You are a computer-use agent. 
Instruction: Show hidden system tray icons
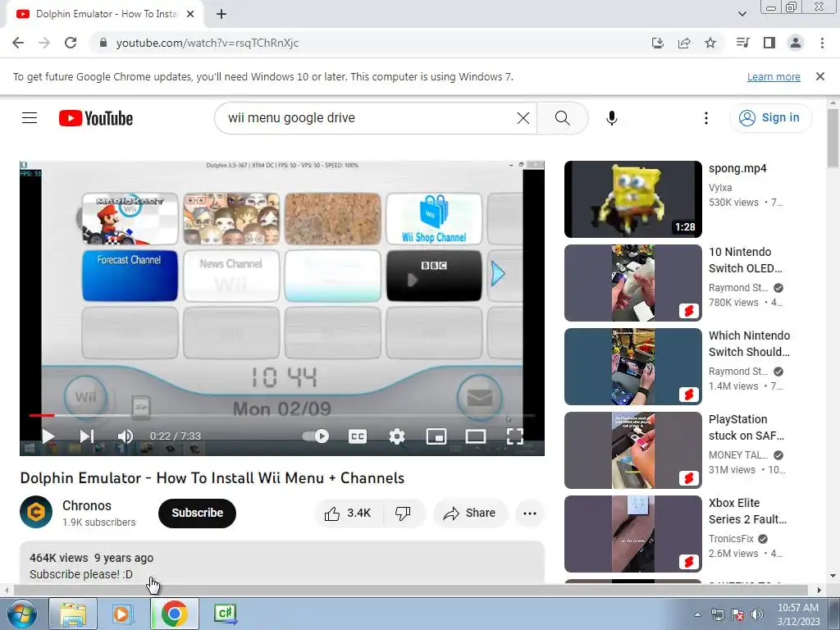coord(697,614)
